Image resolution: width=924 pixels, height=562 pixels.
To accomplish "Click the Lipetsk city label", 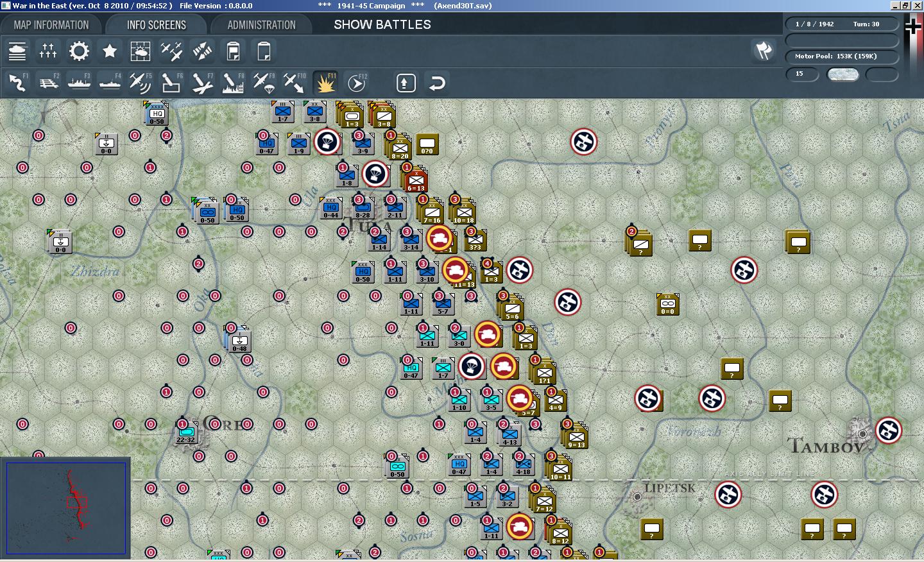I will pyautogui.click(x=669, y=489).
